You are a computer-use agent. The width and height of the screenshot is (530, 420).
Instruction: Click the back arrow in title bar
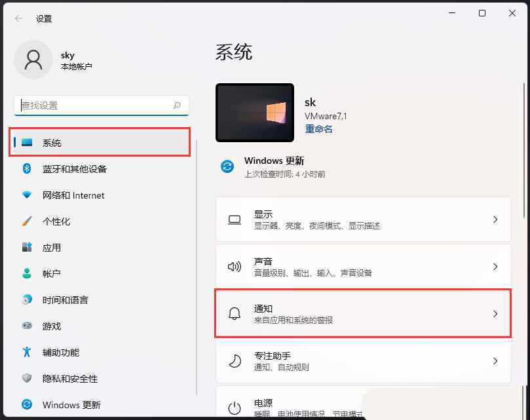tap(18, 18)
